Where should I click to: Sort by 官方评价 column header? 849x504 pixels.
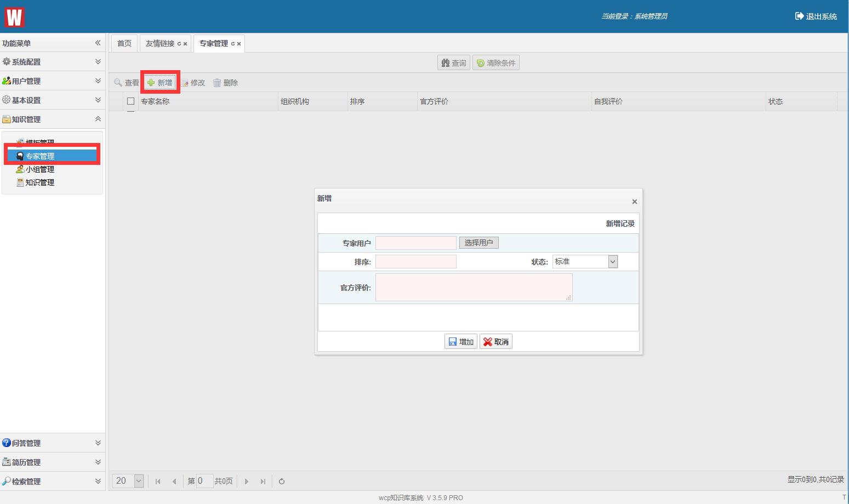[x=504, y=101]
